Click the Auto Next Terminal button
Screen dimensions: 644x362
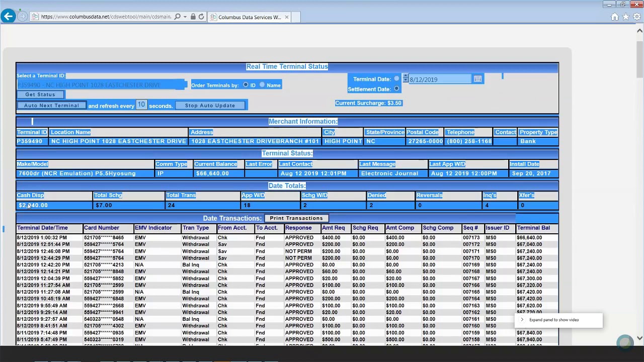[51, 106]
